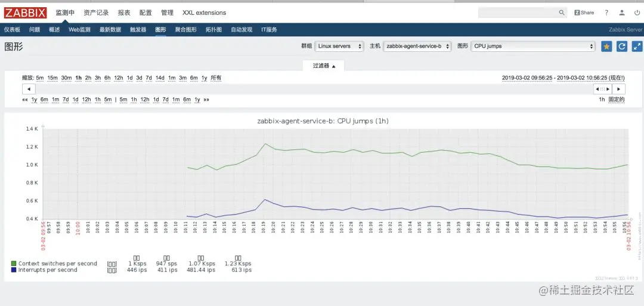Go to 触发器 submenu
Image resolution: width=644 pixels, height=306 pixels.
(x=138, y=30)
